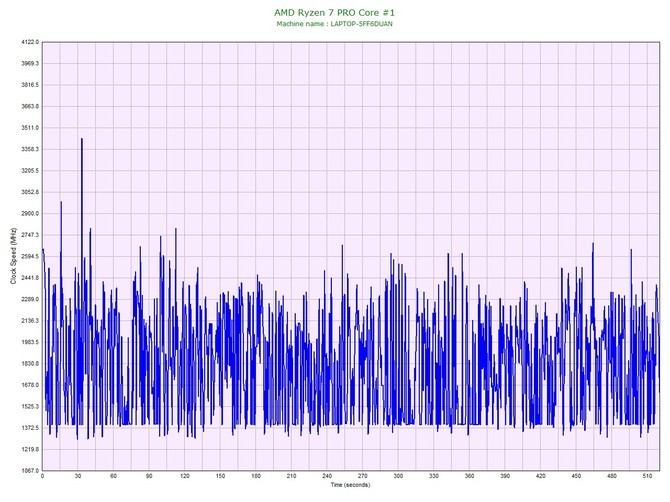
Task: Click the y-axis value 1219.8
Action: [30, 449]
